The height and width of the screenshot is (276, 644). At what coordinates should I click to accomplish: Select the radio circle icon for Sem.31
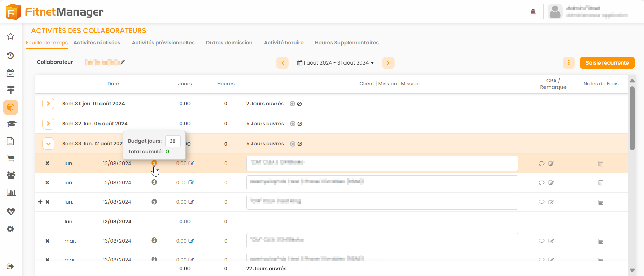292,104
